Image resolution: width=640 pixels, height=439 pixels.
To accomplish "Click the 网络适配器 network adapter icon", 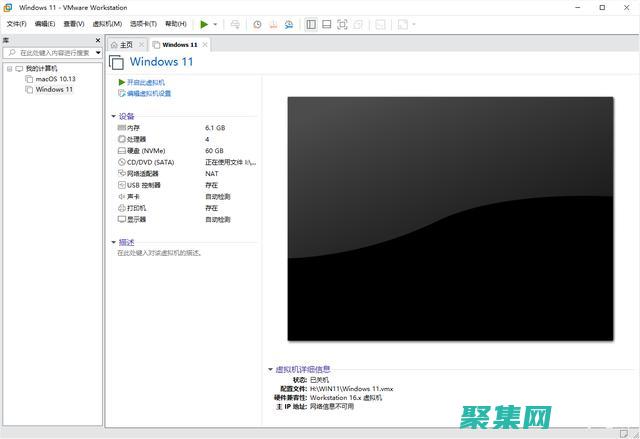I will 122,173.
